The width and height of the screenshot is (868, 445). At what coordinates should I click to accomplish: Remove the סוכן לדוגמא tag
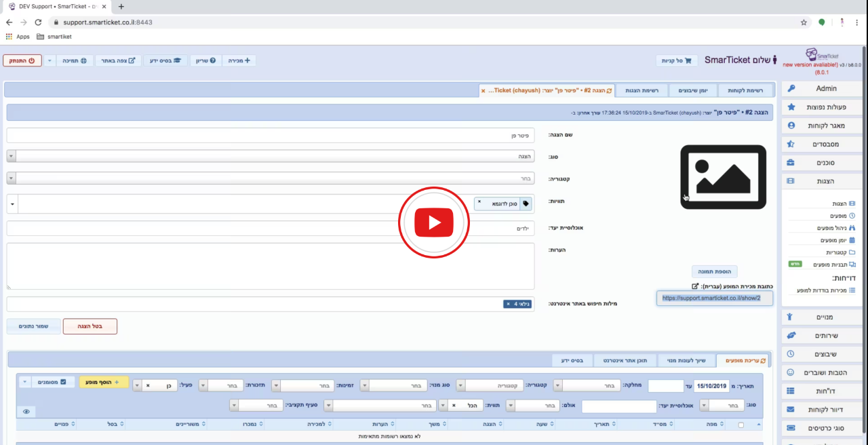(x=479, y=201)
